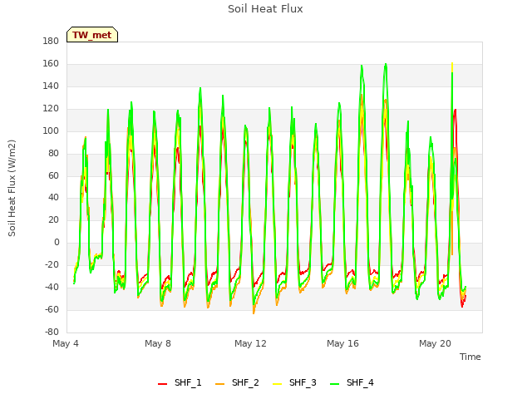Click the y-axis tick label 60 above 40

(x=53, y=175)
